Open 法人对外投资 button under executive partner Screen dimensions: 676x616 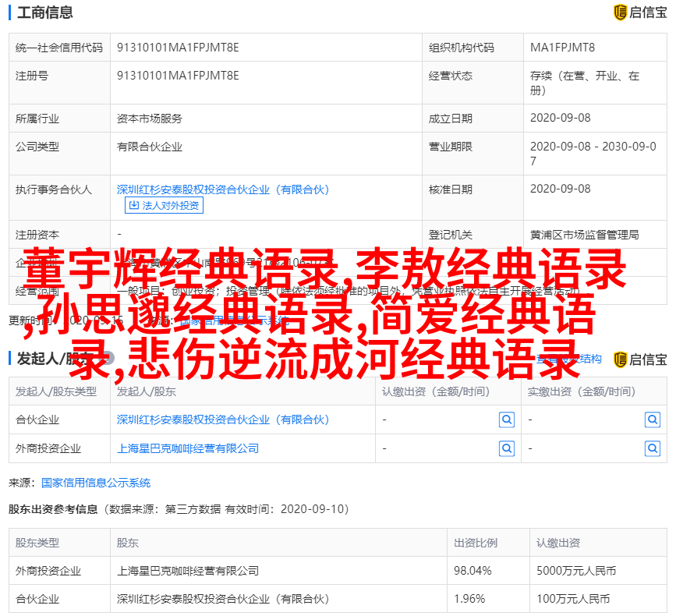click(164, 205)
